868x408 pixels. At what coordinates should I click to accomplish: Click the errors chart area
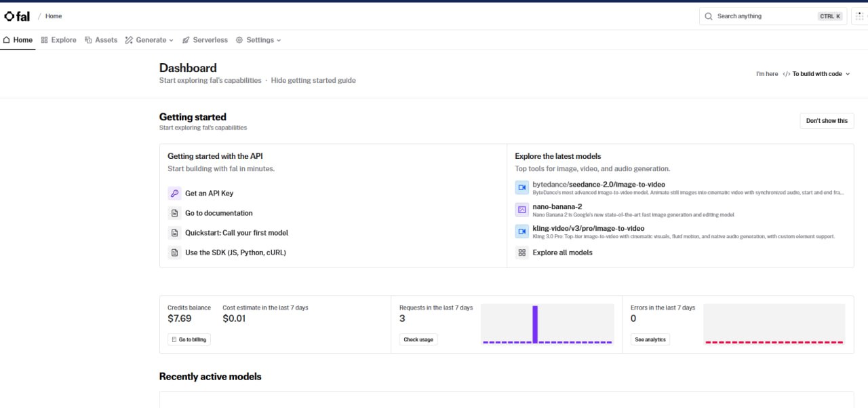pyautogui.click(x=774, y=324)
